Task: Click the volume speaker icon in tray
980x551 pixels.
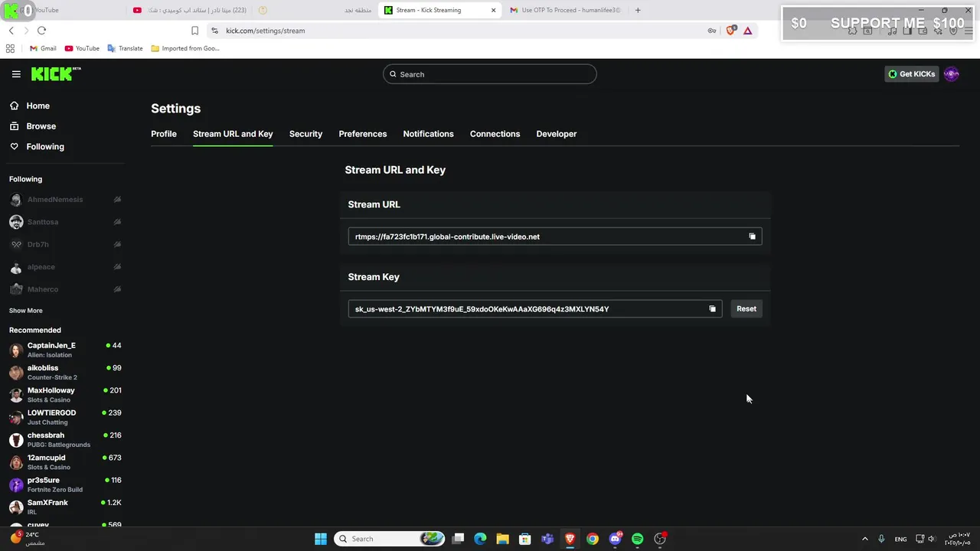Action: (x=932, y=539)
